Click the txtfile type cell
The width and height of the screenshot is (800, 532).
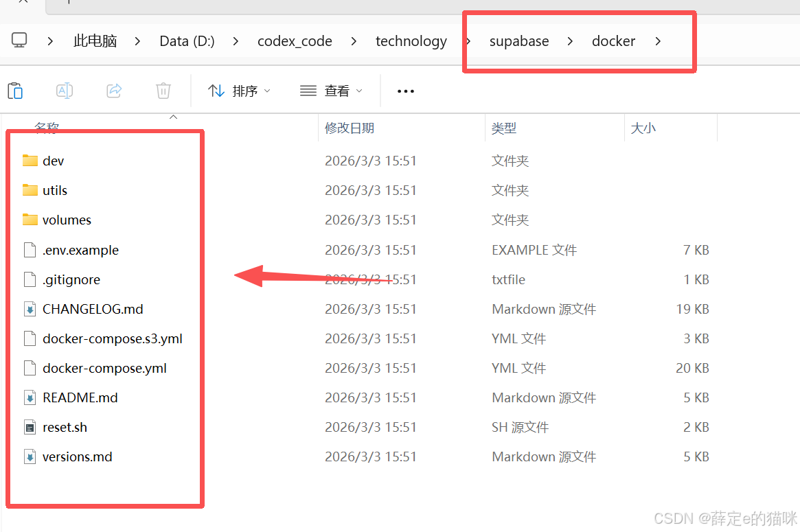508,279
